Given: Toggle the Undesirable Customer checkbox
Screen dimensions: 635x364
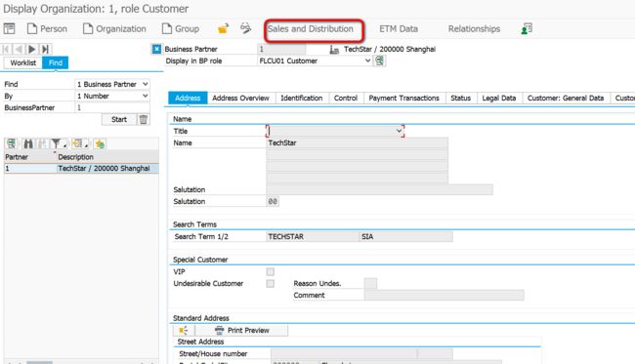Looking at the screenshot, I should click(x=270, y=284).
